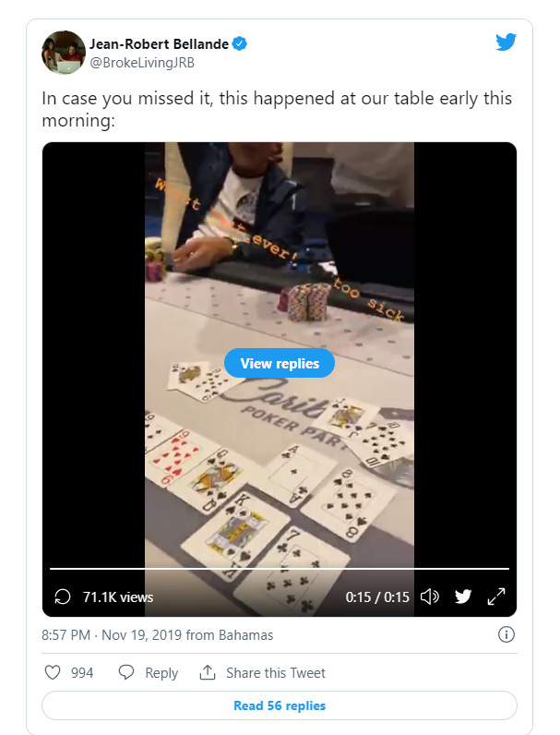Click the View replies button on video
Viewport: 560px width, 735px height.
point(280,363)
